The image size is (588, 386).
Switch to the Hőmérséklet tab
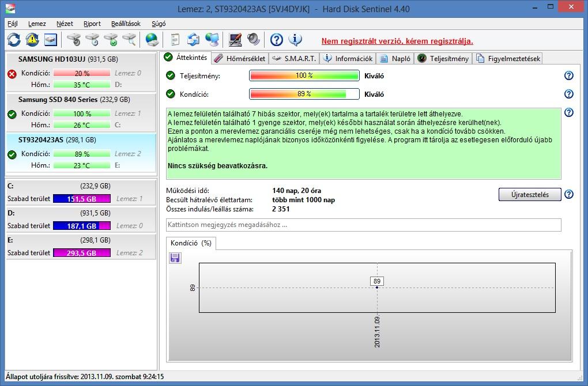click(x=240, y=58)
